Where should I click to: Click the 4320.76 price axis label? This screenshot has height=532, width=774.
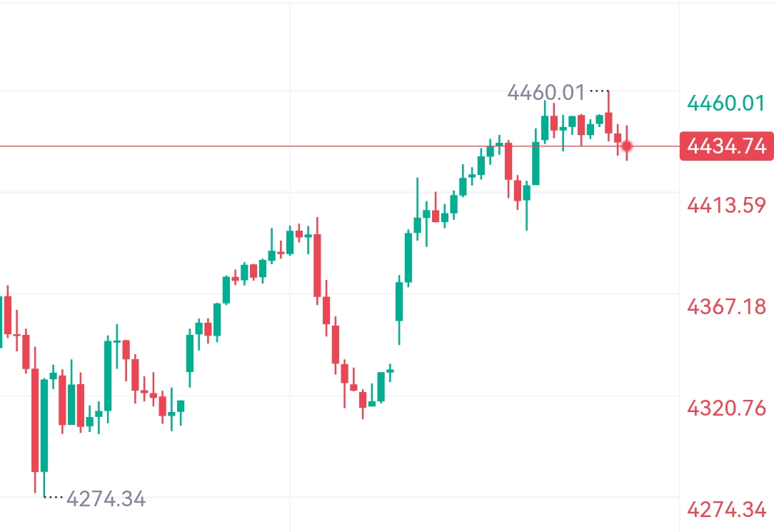click(725, 408)
